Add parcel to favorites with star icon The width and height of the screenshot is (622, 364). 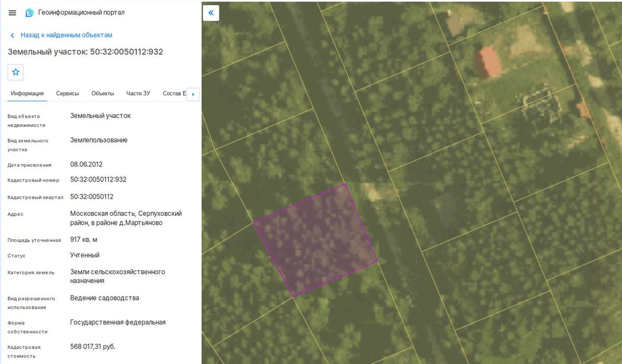pos(16,72)
